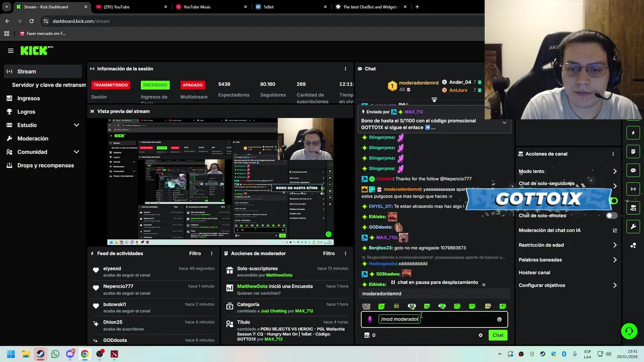Expand Configurar objetivos options

pos(615,286)
